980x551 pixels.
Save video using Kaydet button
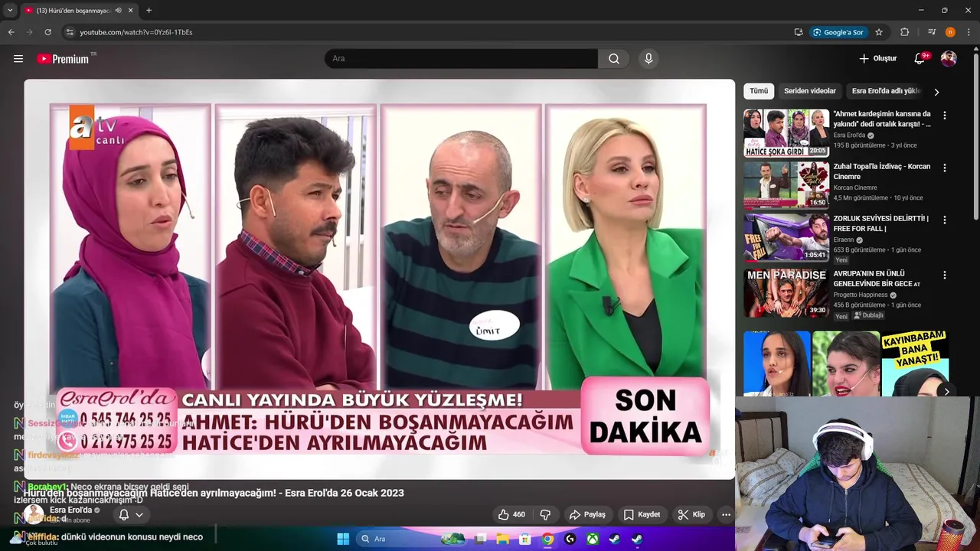pyautogui.click(x=642, y=514)
